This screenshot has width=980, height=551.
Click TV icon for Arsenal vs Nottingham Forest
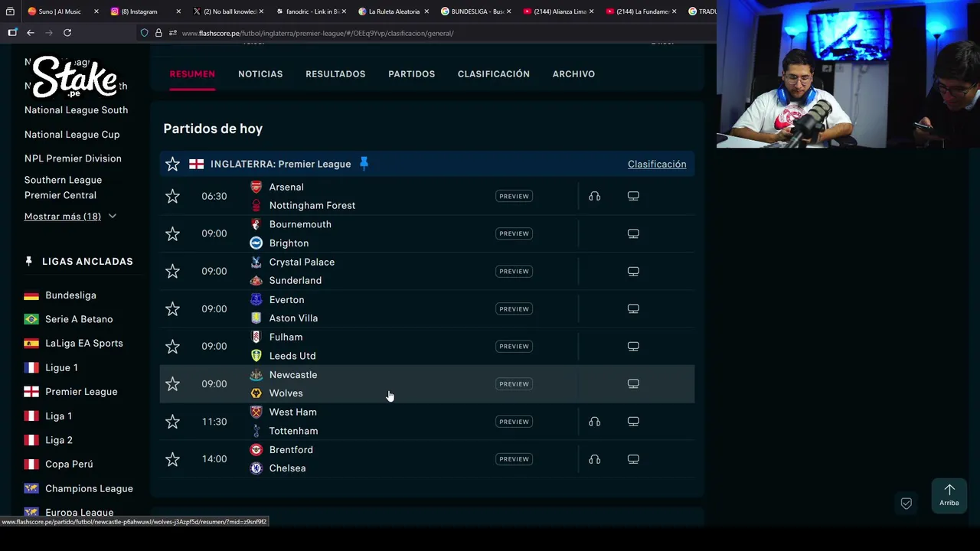click(x=633, y=196)
